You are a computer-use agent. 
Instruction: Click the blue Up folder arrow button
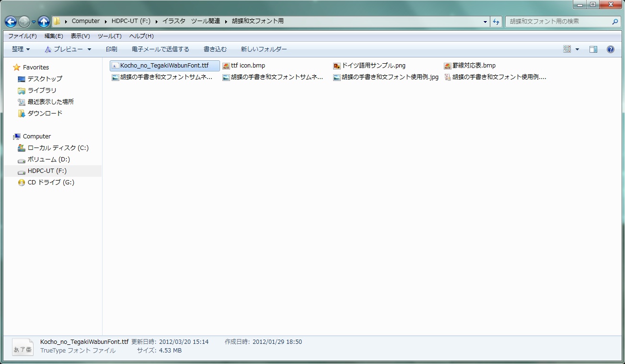[x=44, y=22]
